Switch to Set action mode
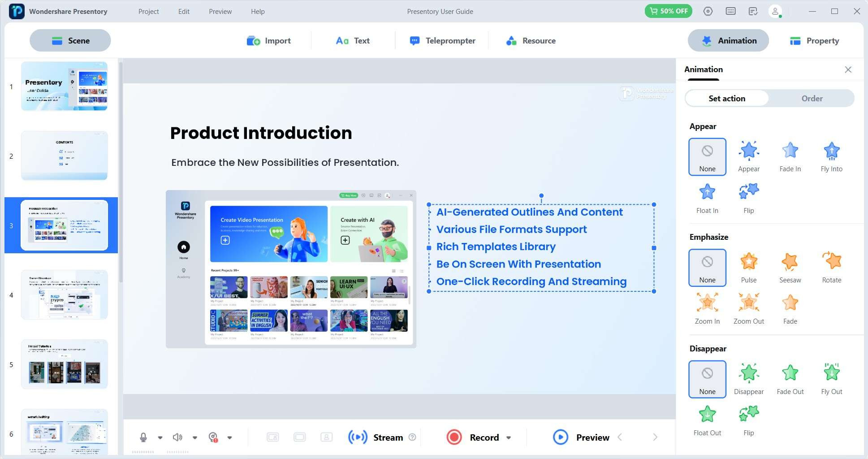The image size is (868, 459). click(727, 98)
